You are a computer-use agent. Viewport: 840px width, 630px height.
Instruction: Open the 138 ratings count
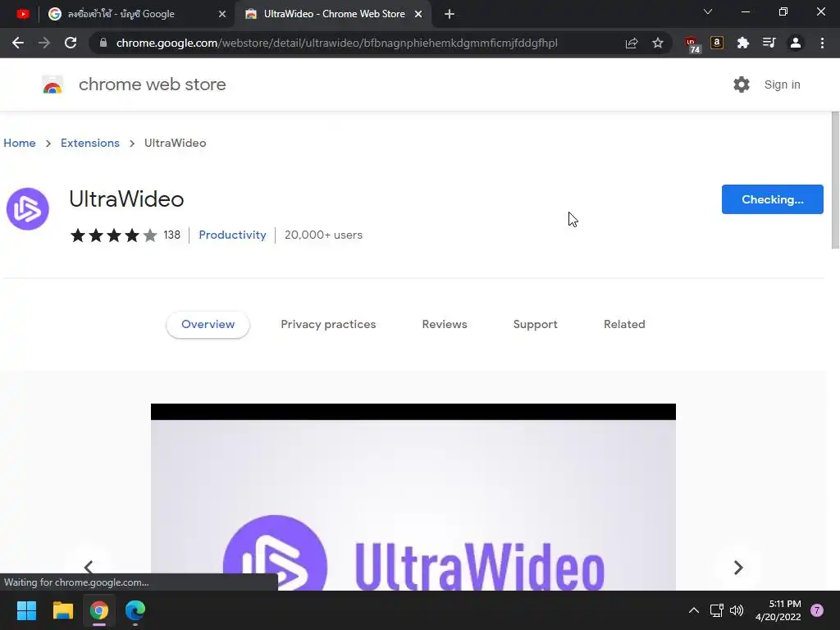[x=172, y=235]
